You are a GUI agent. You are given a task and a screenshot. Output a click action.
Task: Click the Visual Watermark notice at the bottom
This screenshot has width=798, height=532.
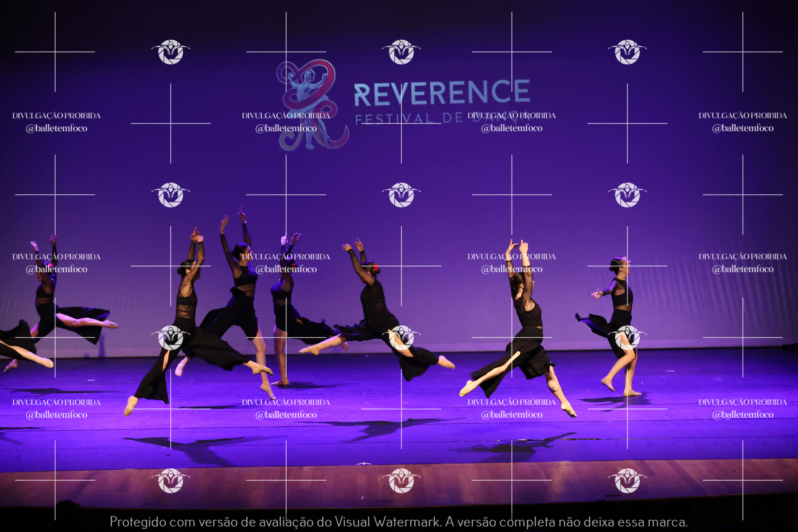tap(399, 521)
